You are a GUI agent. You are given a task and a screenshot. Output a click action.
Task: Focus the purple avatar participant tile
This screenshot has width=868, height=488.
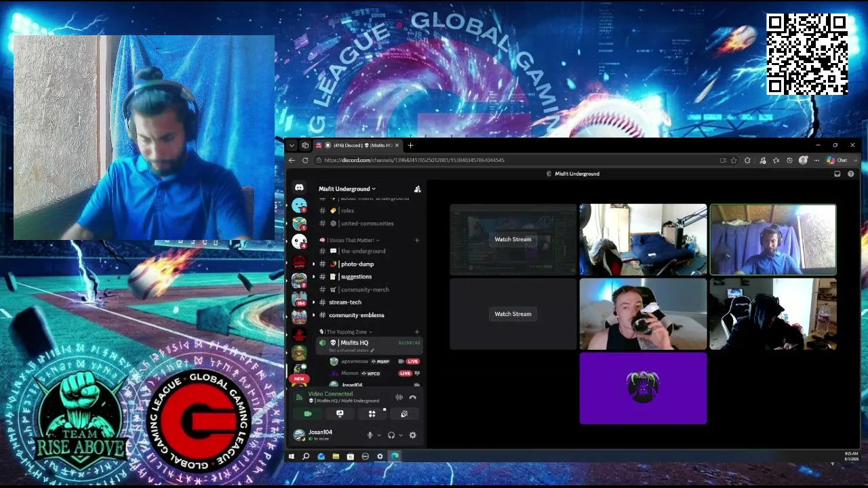[643, 388]
